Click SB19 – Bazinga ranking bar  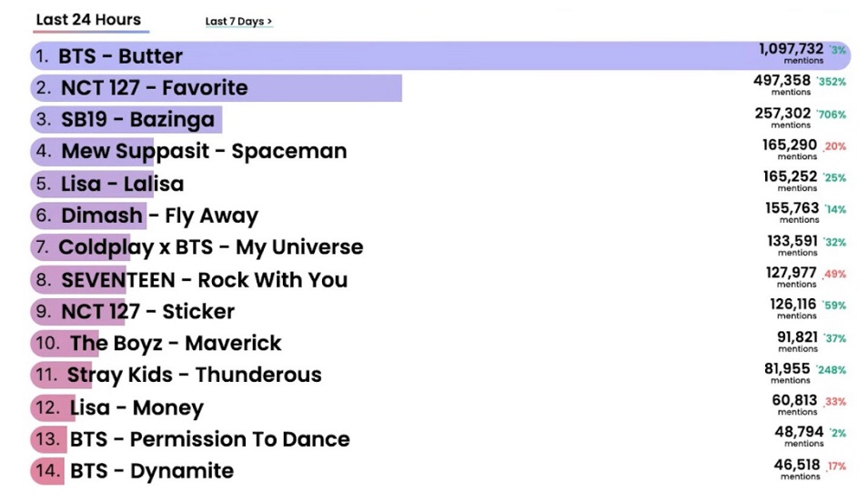point(126,119)
